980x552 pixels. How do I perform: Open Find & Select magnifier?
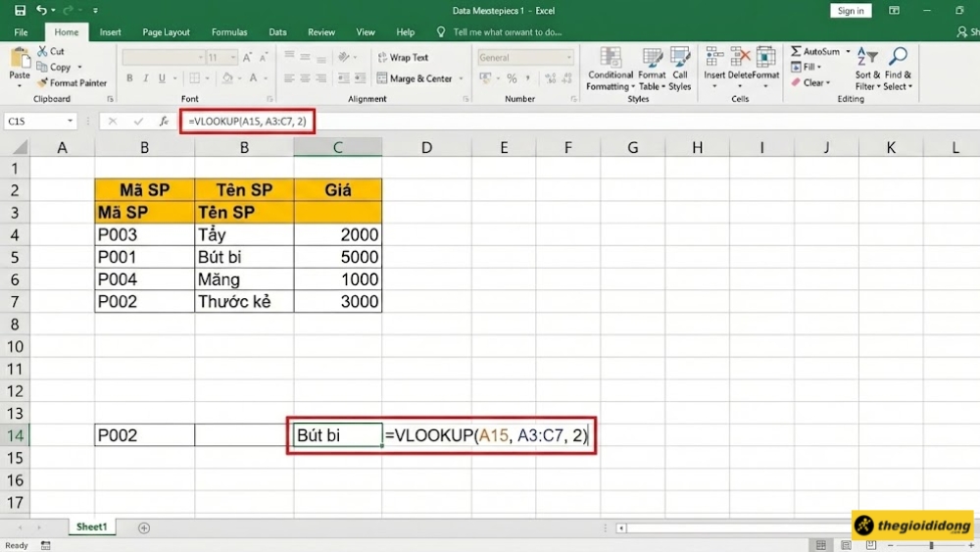click(898, 69)
